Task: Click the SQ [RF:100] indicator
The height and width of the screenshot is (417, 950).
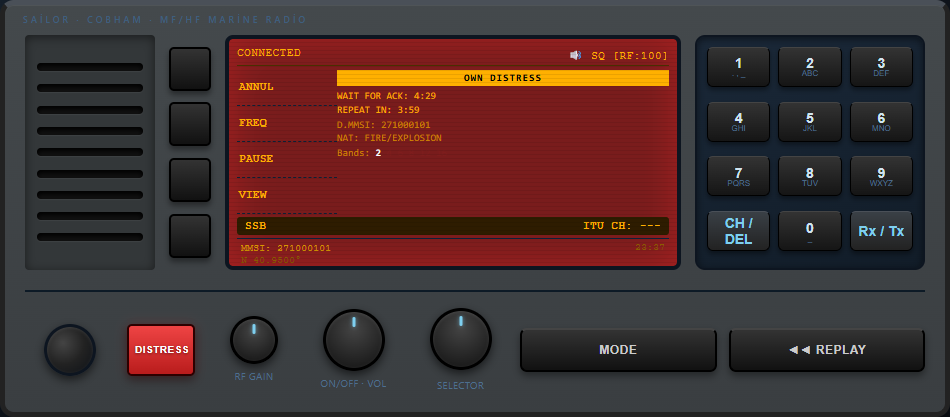Action: (x=629, y=56)
